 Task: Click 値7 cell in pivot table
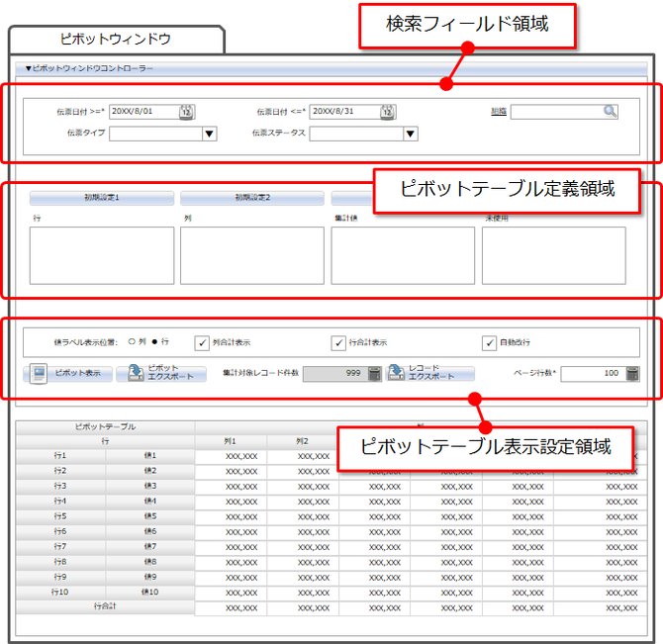coord(150,547)
